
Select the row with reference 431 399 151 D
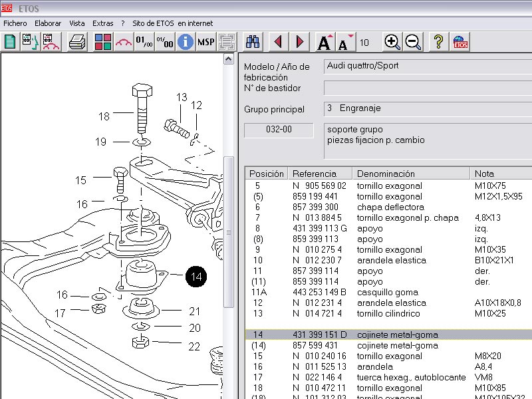pyautogui.click(x=388, y=334)
